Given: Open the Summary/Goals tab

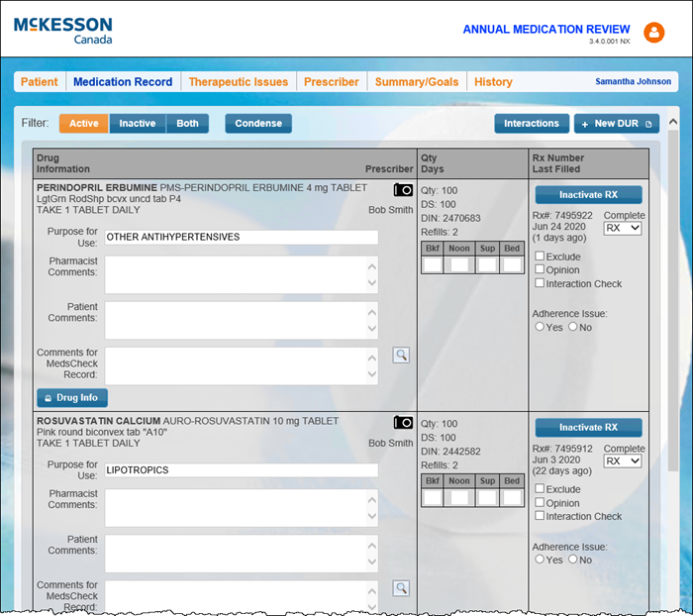Looking at the screenshot, I should 416,82.
